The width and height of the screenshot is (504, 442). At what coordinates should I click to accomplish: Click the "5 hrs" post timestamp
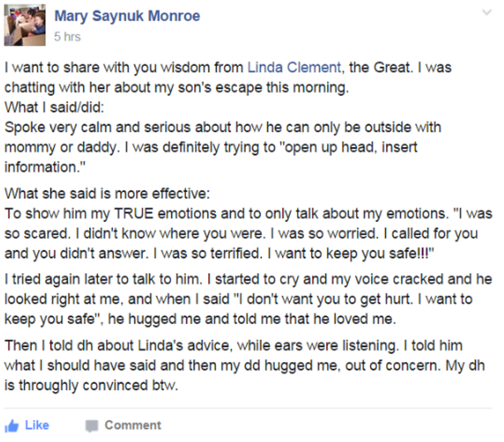point(67,37)
